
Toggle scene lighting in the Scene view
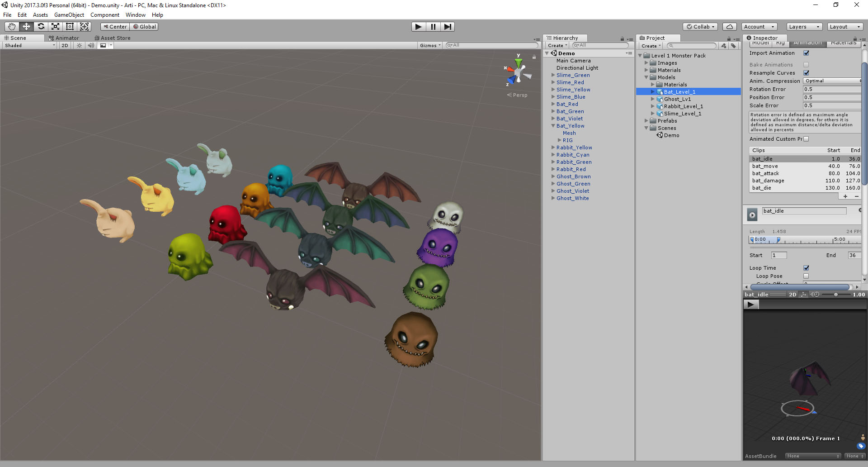click(79, 45)
